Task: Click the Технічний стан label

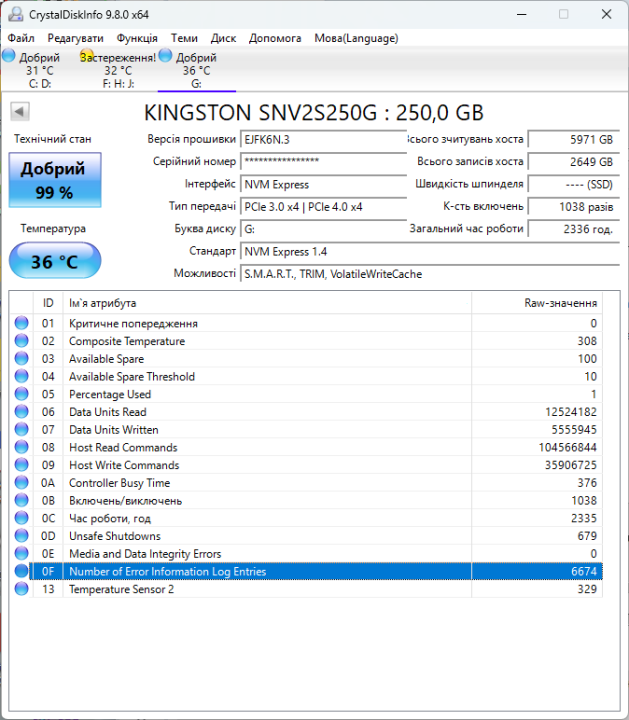Action: point(52,139)
